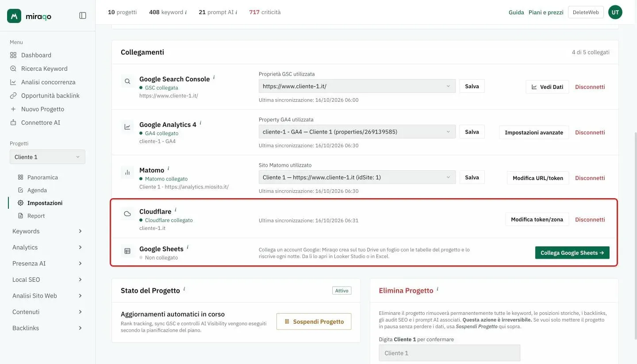The height and width of the screenshot is (364, 637).
Task: Click the Google Analytics 4 chart icon
Action: [x=127, y=127]
